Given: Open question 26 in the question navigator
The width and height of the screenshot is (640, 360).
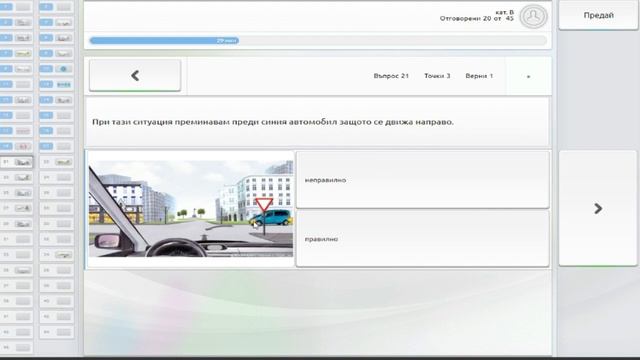Looking at the screenshot, I should (x=56, y=193).
